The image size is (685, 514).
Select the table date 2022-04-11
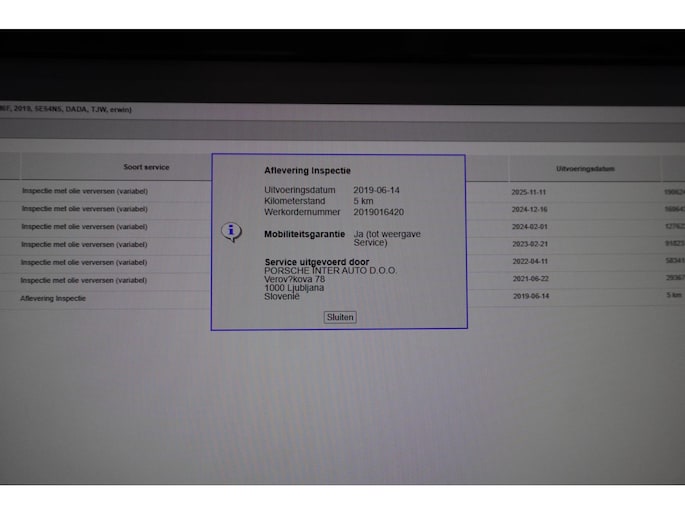coord(528,261)
